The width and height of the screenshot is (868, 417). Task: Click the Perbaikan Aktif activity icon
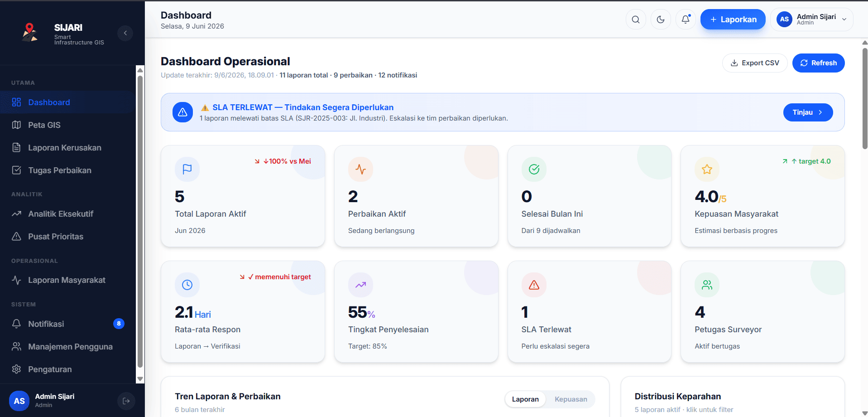[360, 169]
